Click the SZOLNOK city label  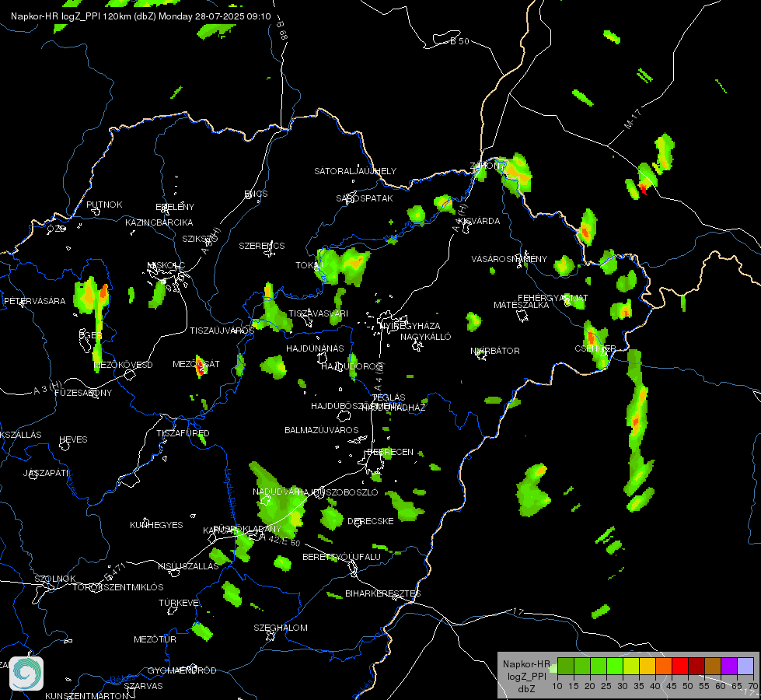tap(55, 579)
